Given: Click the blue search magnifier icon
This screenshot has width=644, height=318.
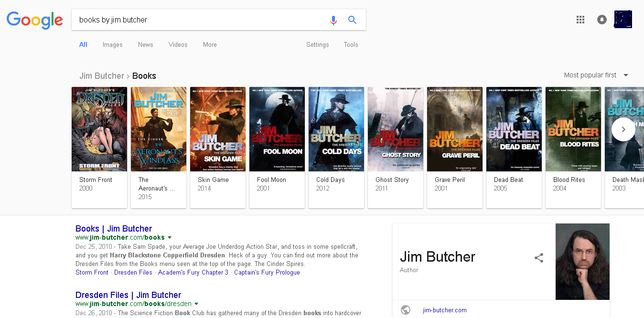Looking at the screenshot, I should (352, 20).
